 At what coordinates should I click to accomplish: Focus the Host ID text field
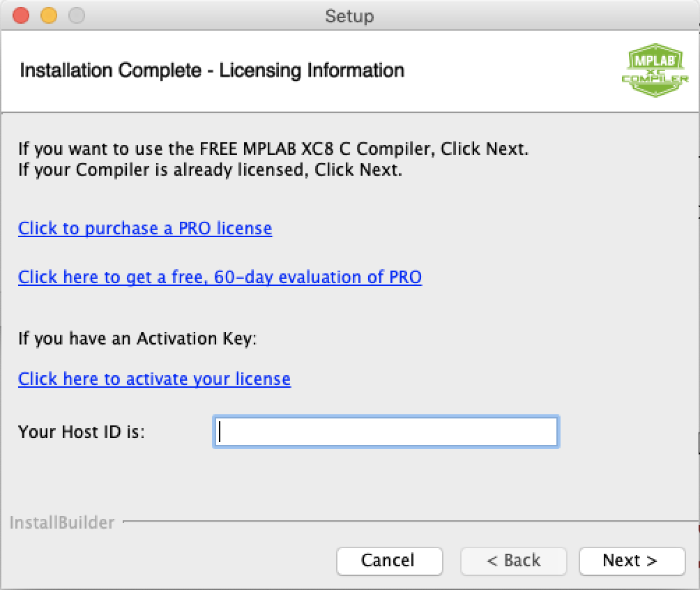[386, 432]
